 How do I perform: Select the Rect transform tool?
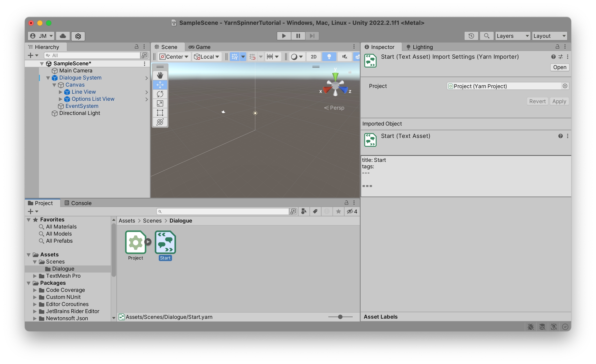[160, 113]
